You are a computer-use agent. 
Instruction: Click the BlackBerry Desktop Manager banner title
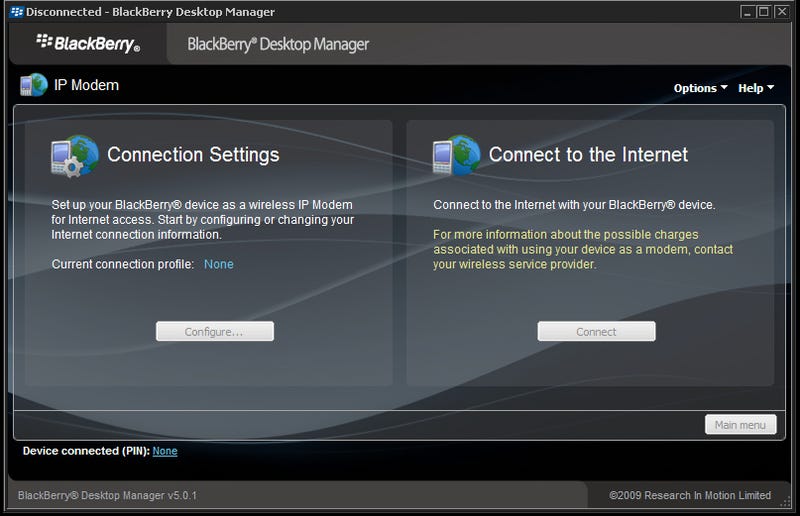tap(278, 44)
